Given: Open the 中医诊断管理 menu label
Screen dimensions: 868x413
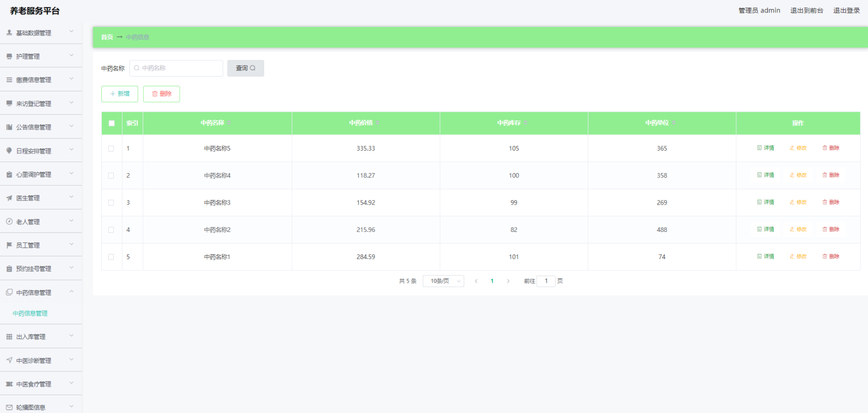Looking at the screenshot, I should 33,361.
